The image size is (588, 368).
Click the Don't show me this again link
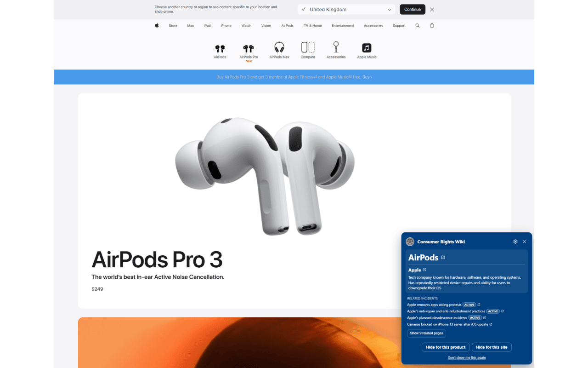(466, 357)
